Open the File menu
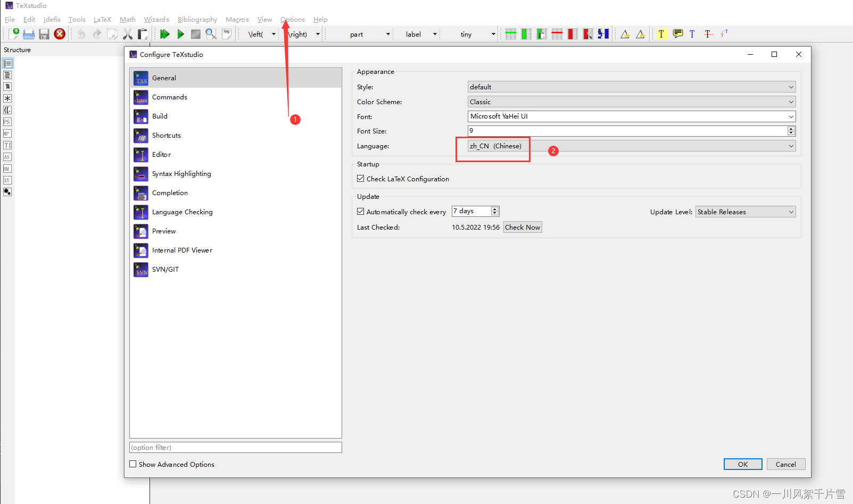This screenshot has width=853, height=504. (10, 20)
